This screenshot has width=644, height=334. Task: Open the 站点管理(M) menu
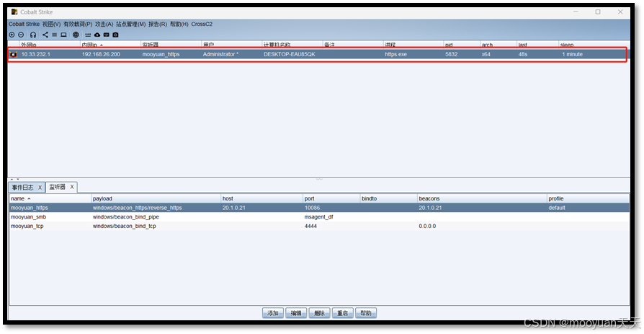tap(130, 25)
